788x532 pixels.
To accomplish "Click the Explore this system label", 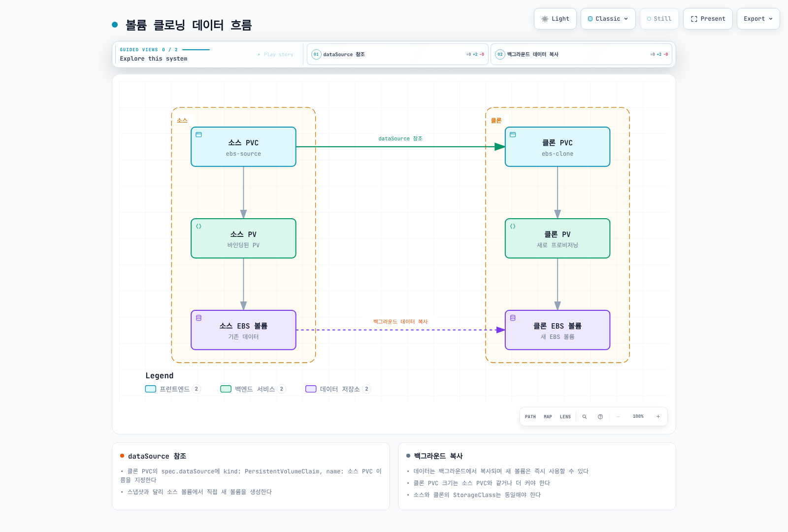I will [154, 59].
